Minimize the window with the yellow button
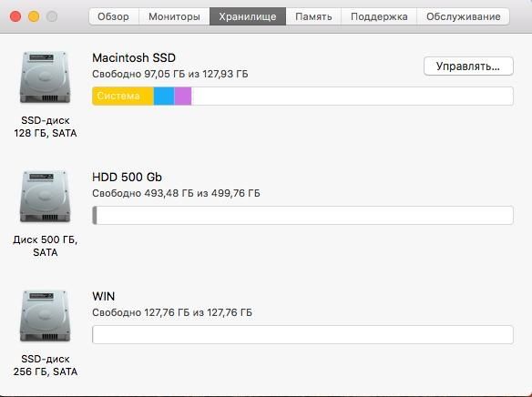 pyautogui.click(x=34, y=16)
